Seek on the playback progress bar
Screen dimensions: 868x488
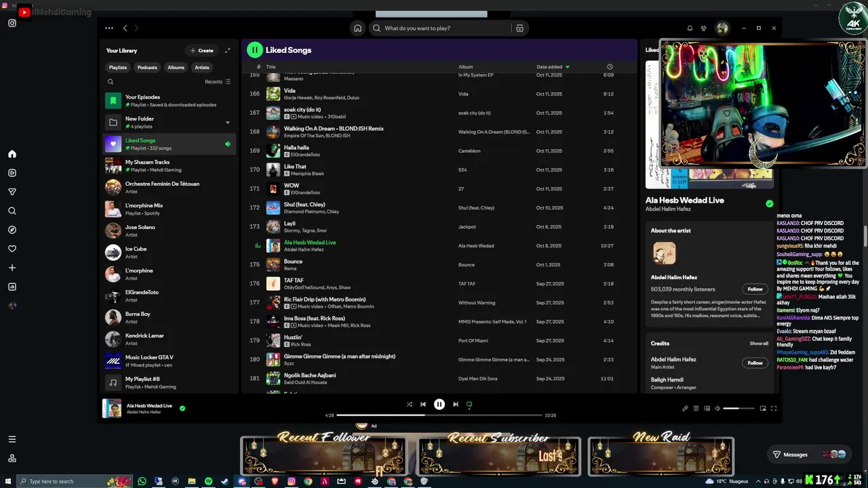coord(439,415)
